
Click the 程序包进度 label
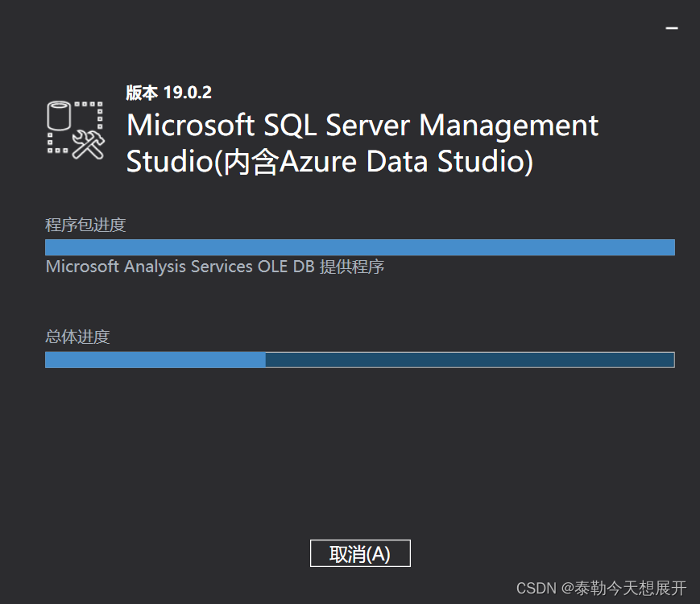tap(85, 225)
